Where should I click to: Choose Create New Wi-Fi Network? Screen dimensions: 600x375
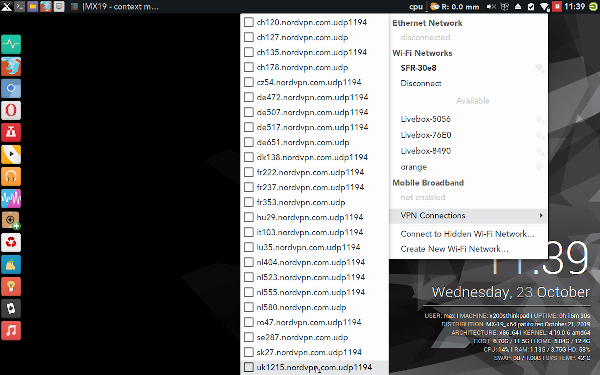pos(454,249)
